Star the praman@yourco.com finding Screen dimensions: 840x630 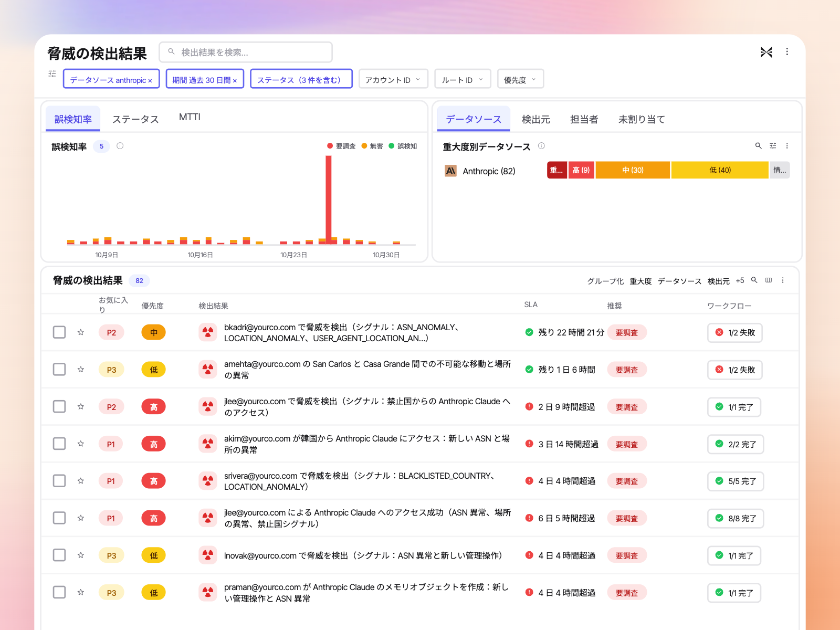pos(81,592)
